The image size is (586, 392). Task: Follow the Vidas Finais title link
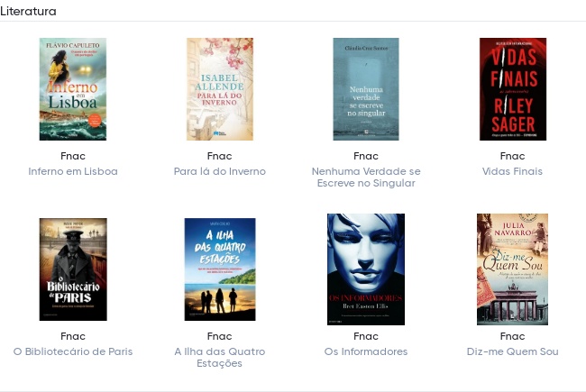tap(512, 171)
